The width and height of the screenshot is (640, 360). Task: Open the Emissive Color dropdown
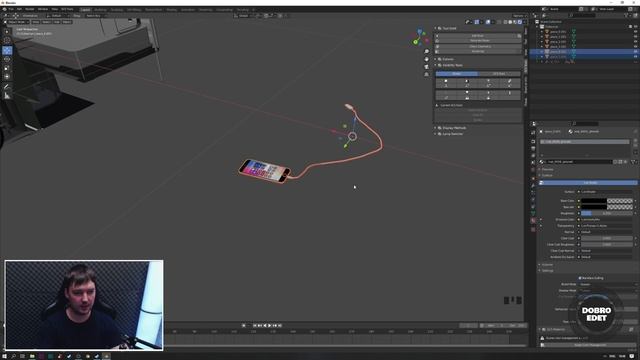(607, 220)
